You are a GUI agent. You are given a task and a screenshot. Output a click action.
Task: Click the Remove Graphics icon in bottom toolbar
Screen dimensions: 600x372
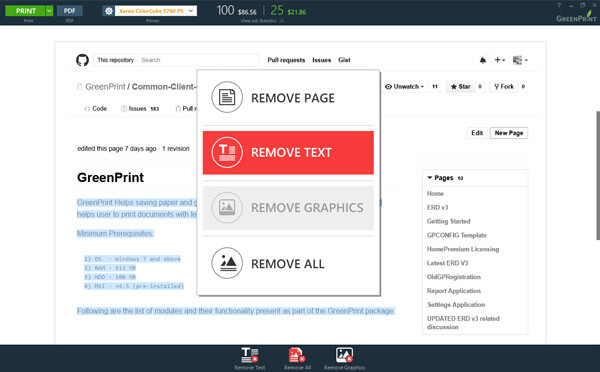tap(344, 355)
